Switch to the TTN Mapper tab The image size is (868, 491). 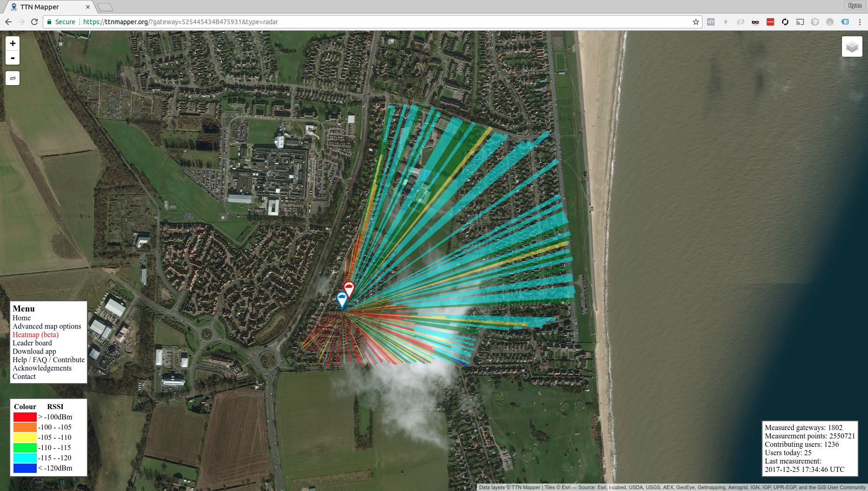coord(46,7)
